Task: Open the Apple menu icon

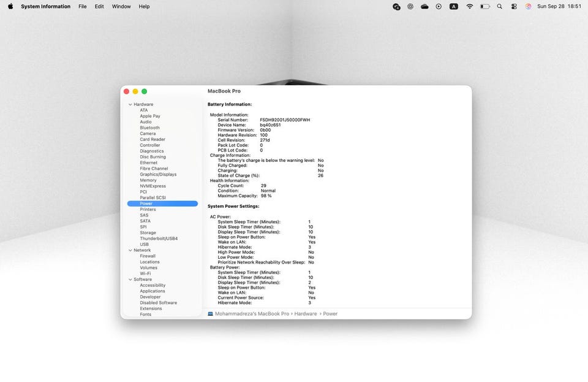Action: (10, 6)
